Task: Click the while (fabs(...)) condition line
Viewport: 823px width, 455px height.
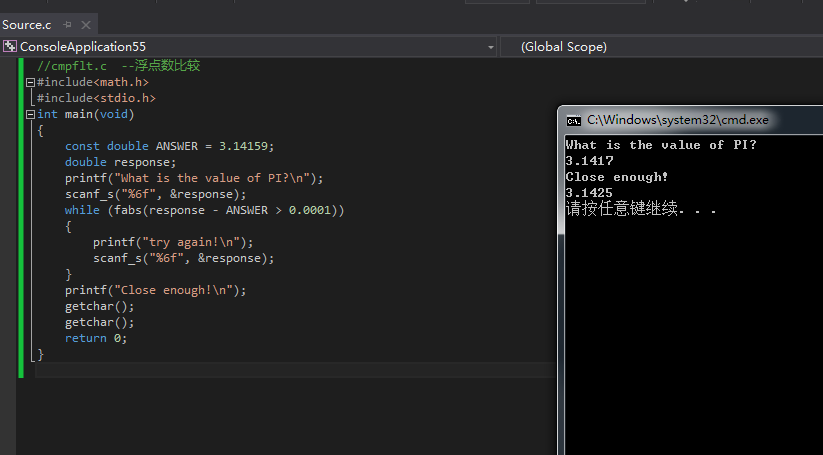Action: pos(205,210)
